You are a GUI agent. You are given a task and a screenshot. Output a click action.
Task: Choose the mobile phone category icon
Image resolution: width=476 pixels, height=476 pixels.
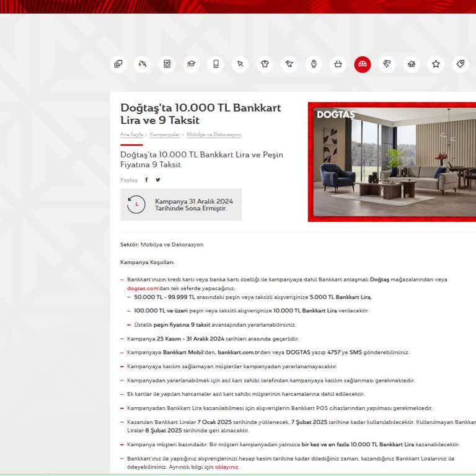tap(216, 64)
